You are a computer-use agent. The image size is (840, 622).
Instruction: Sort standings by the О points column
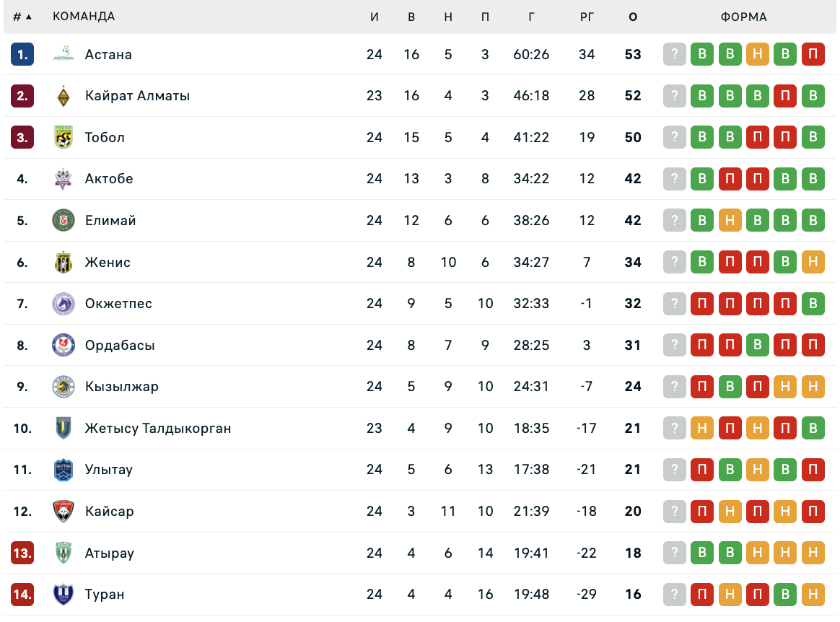pos(633,17)
